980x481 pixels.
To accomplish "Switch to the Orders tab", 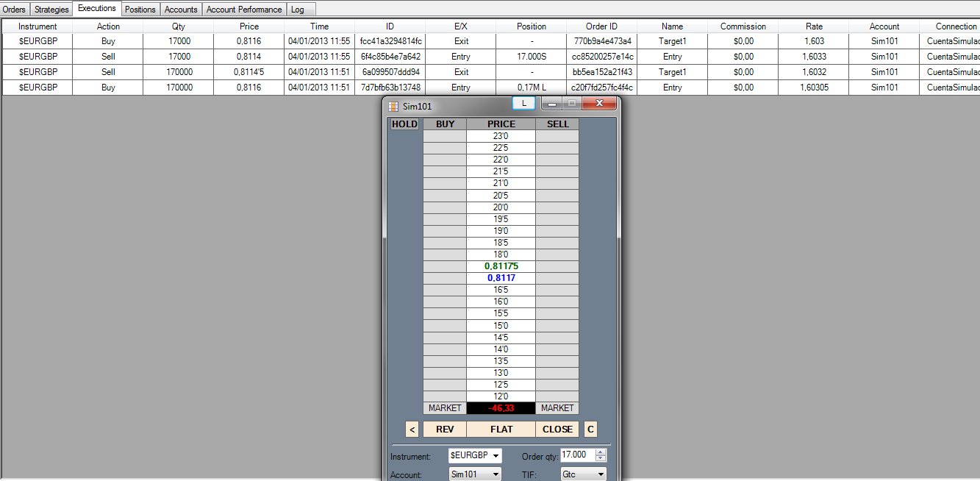I will (x=15, y=10).
